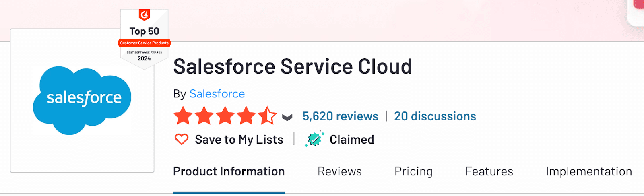Click the G2 logo on the award badge
The height and width of the screenshot is (196, 644).
click(144, 15)
